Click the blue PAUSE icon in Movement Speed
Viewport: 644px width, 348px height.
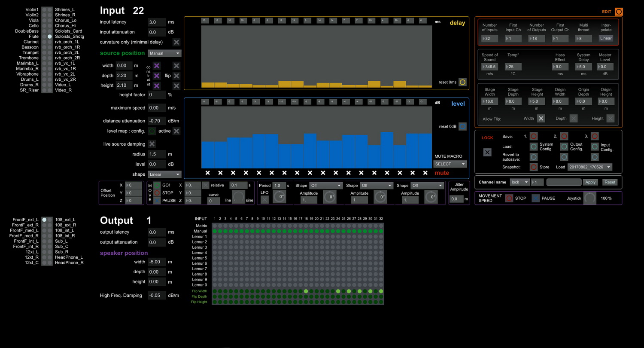[536, 198]
